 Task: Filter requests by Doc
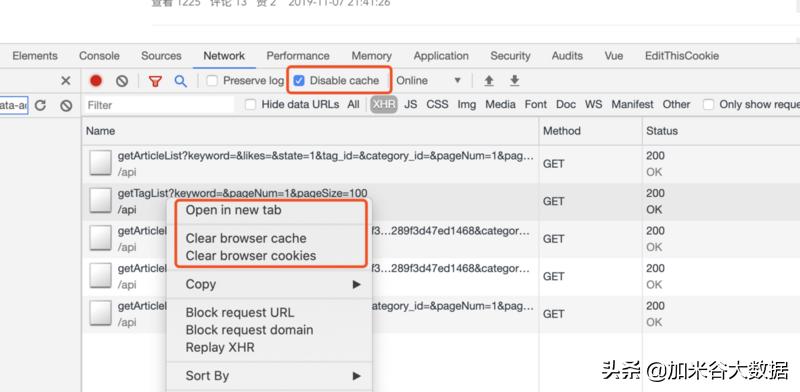coord(566,105)
